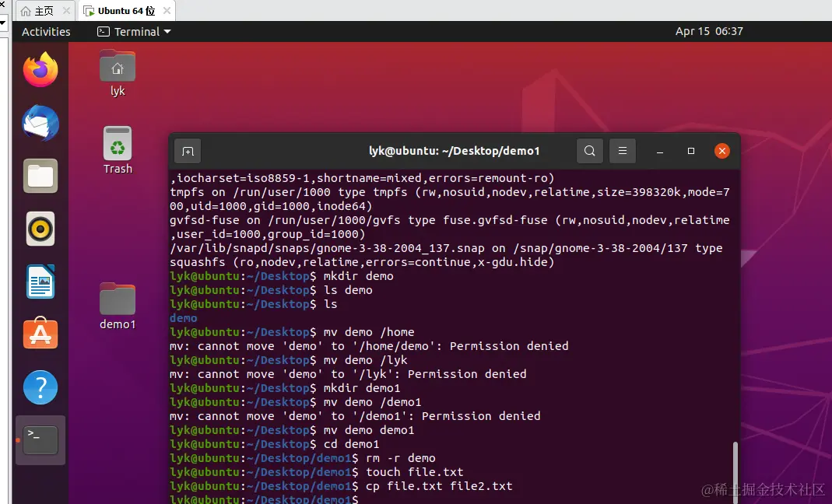Minimize the terminal window
832x504 pixels.
[x=659, y=151]
